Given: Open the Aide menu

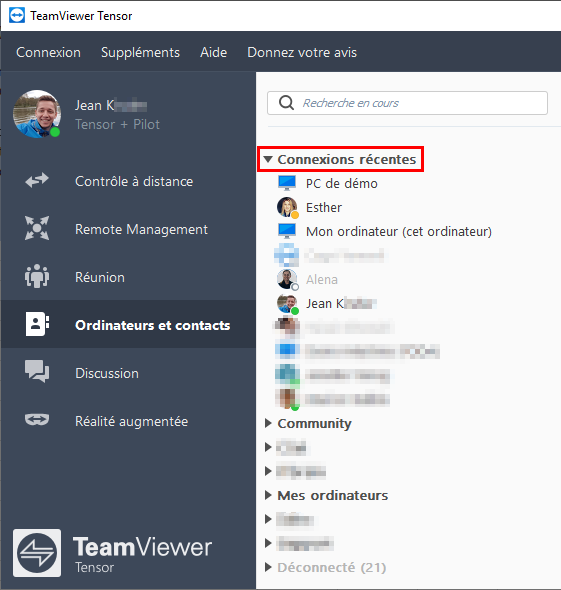Looking at the screenshot, I should [213, 52].
